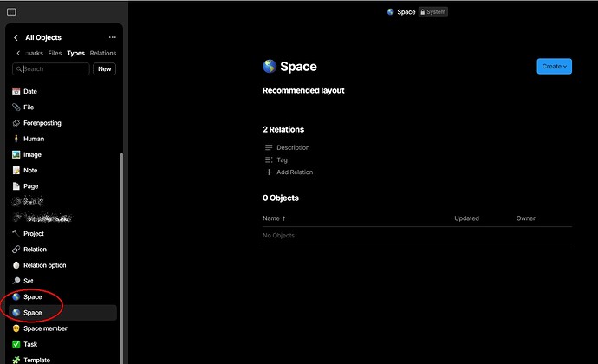Click the New button
598x364 pixels.
point(105,69)
